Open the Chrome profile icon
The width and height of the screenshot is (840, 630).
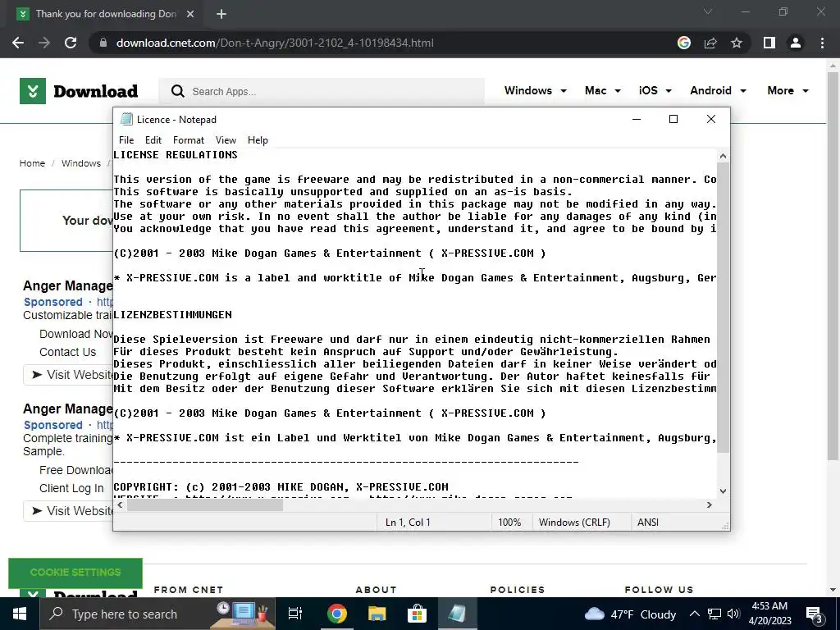coord(796,43)
